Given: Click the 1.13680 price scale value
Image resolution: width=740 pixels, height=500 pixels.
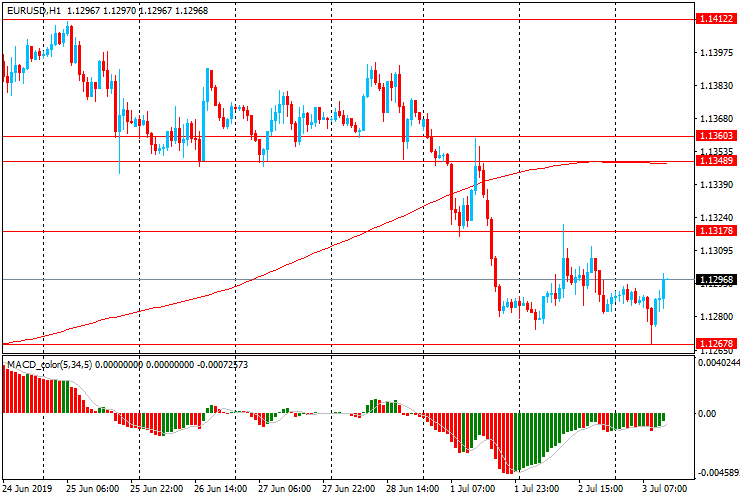Looking at the screenshot, I should coord(717,119).
